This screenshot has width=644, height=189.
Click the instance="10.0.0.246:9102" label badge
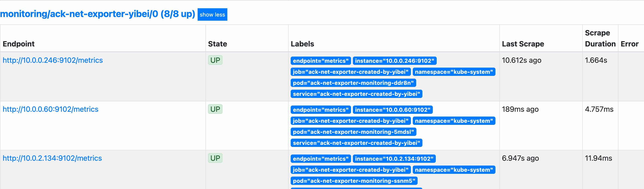395,61
